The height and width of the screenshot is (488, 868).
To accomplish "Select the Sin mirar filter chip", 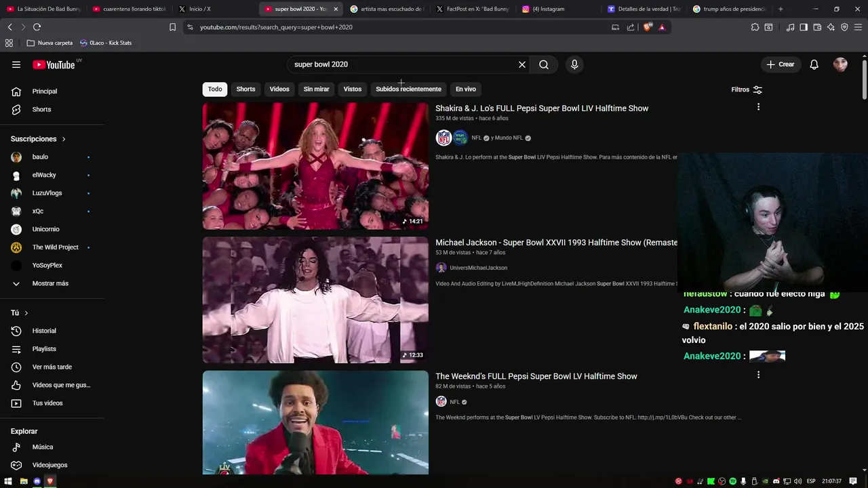I will pos(316,89).
